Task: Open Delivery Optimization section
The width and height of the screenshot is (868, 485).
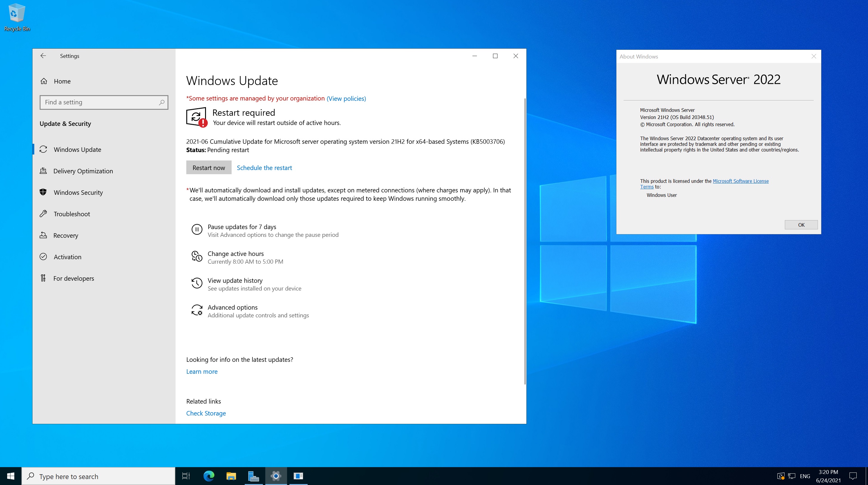Action: coord(104,171)
